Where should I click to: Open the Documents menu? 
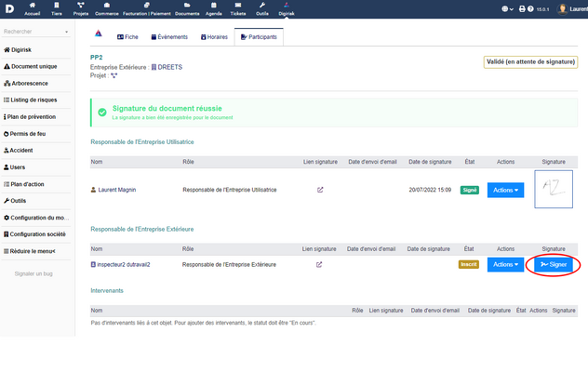coord(187,9)
